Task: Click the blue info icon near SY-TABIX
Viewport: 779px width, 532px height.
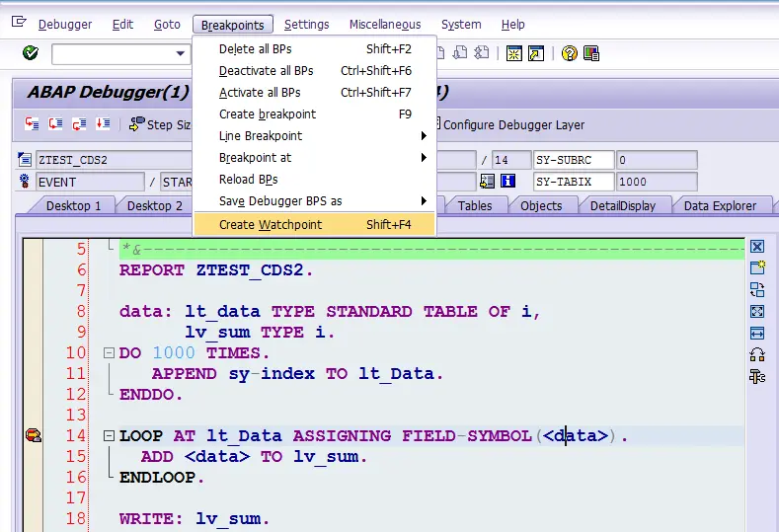Action: (507, 181)
